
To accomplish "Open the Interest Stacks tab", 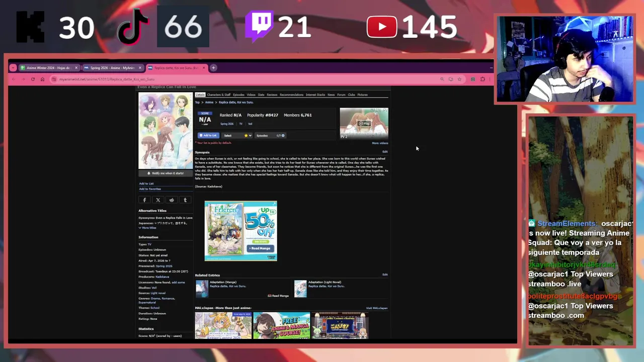I will click(315, 95).
